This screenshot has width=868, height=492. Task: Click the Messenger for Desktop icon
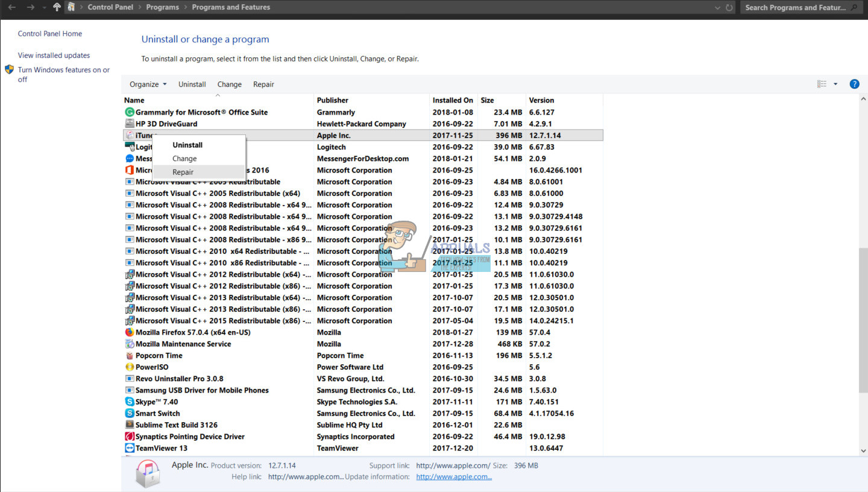point(129,159)
